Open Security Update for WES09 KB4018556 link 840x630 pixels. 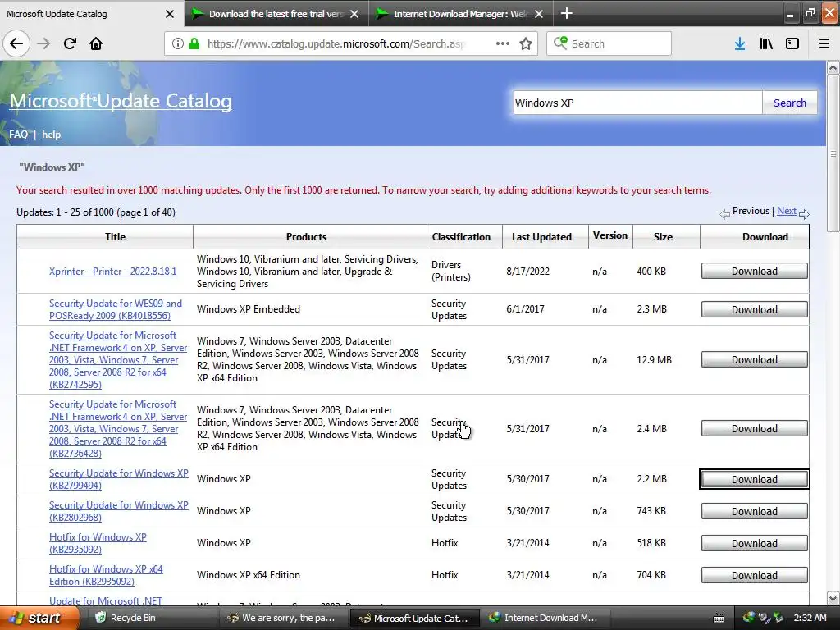point(116,309)
